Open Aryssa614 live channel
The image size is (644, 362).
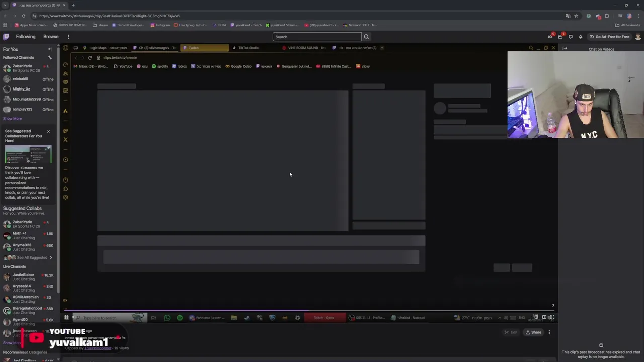[28, 288]
